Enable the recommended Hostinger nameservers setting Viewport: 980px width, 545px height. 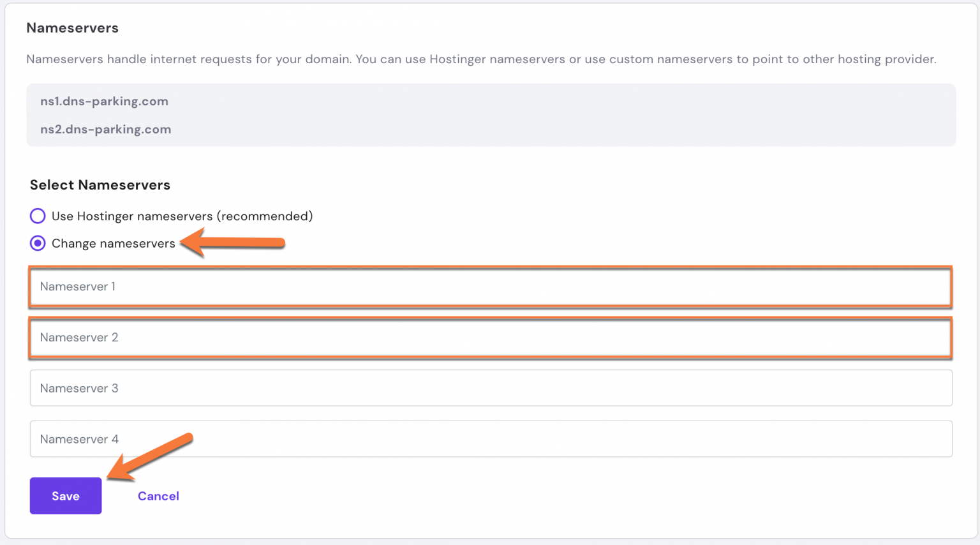click(38, 216)
